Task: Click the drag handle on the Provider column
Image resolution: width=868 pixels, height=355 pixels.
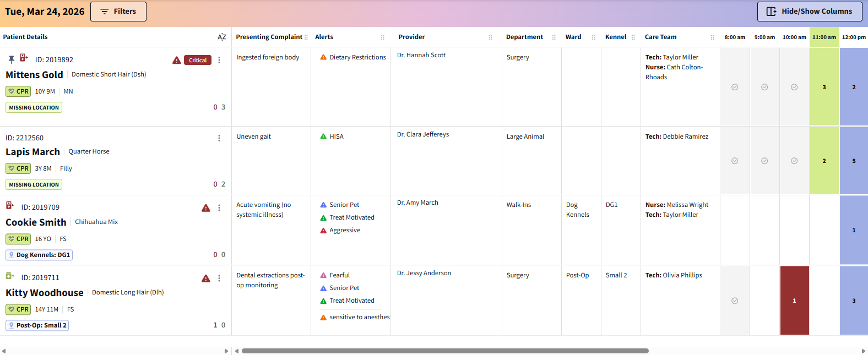Action: pos(490,37)
